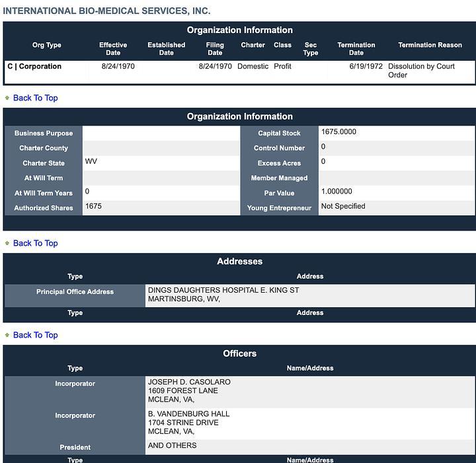This screenshot has width=476, height=463.
Task: Click the 'Termination Reason' column header
Action: point(430,45)
